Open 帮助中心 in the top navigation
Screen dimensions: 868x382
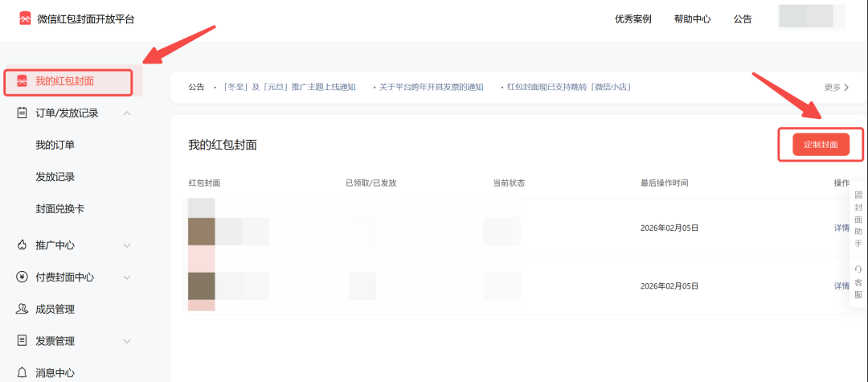pyautogui.click(x=692, y=19)
